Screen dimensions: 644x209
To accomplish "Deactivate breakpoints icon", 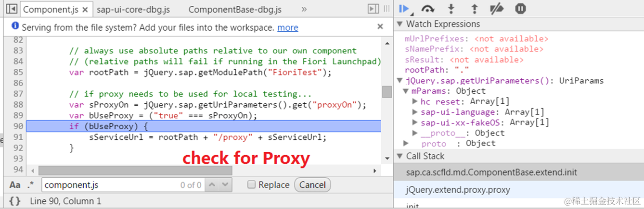I will pyautogui.click(x=497, y=9).
